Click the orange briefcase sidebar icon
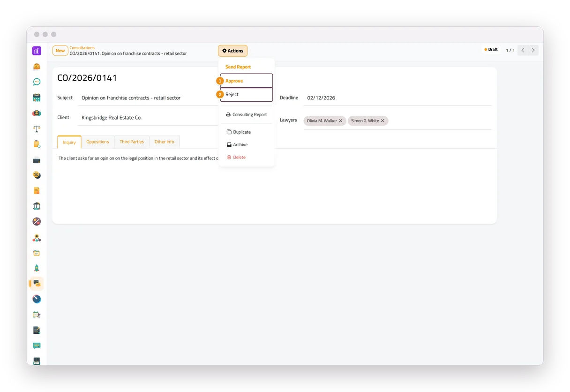570x392 pixels. click(x=37, y=67)
